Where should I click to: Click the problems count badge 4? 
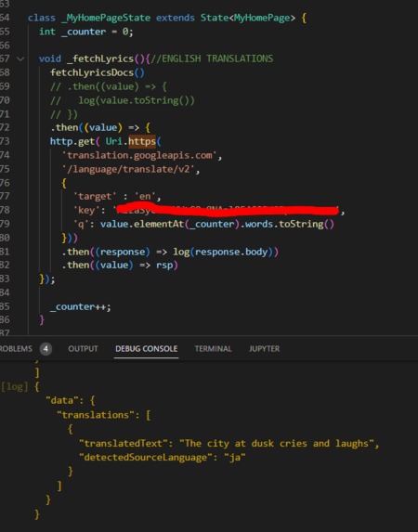pos(46,348)
